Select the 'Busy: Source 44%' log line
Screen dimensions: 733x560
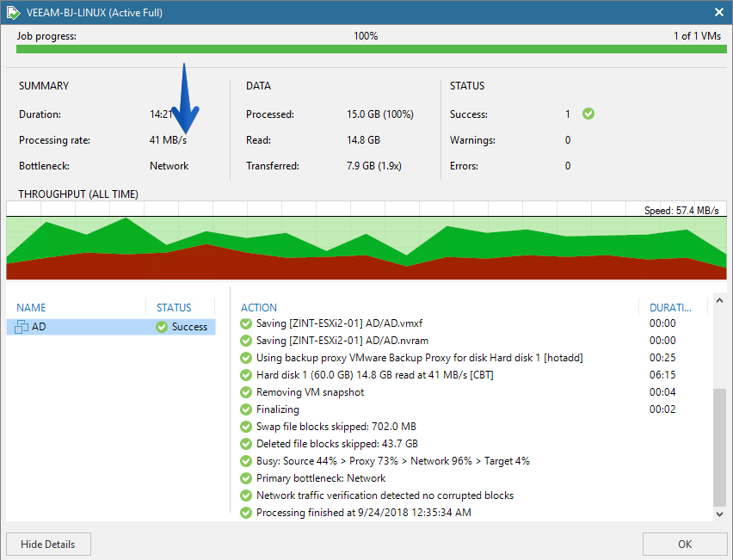(392, 461)
